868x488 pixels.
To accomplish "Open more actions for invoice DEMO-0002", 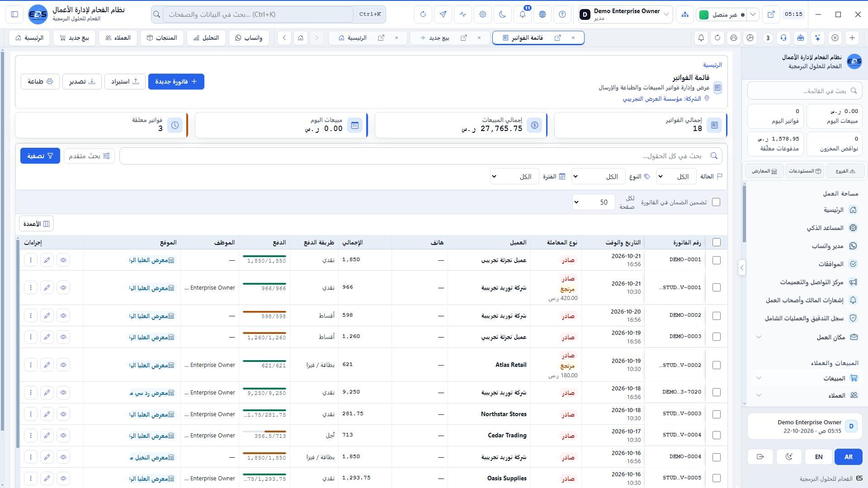I will click(31, 316).
